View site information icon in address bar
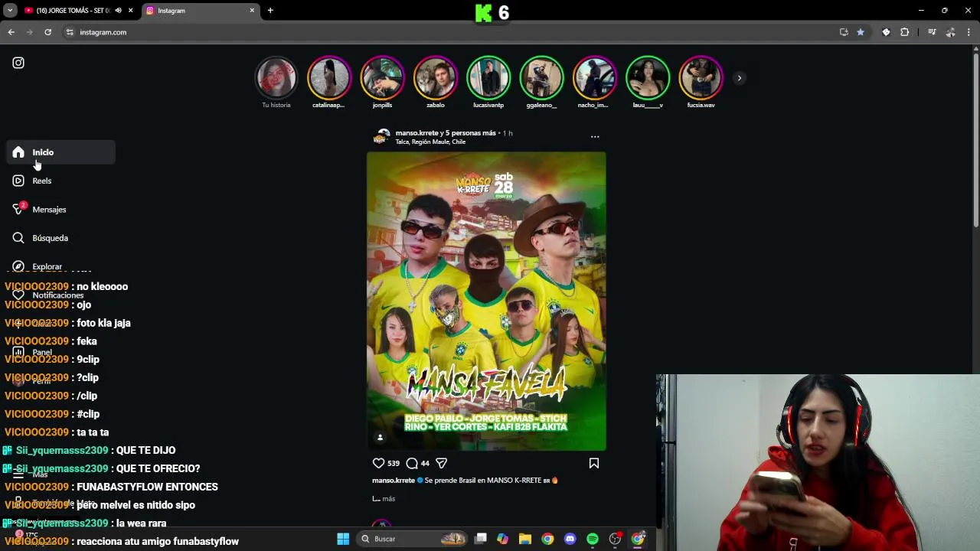 click(x=70, y=32)
